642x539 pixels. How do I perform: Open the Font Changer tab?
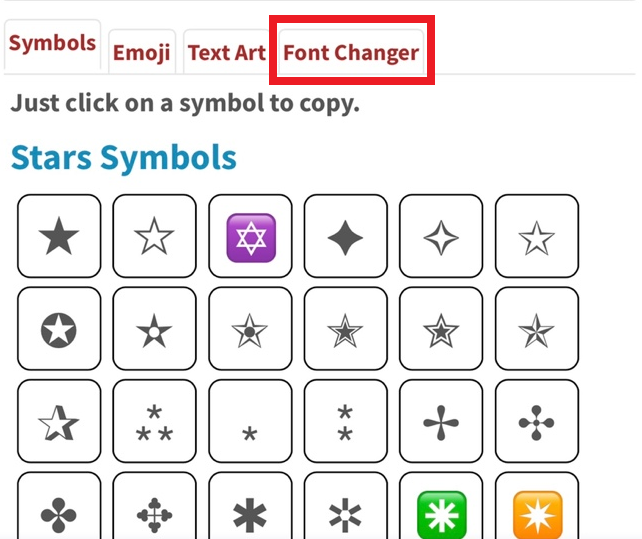[x=351, y=52]
